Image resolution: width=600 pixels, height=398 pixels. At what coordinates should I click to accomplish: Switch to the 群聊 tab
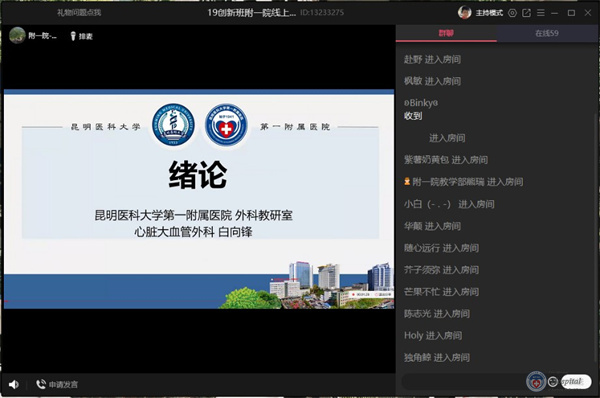tap(446, 33)
